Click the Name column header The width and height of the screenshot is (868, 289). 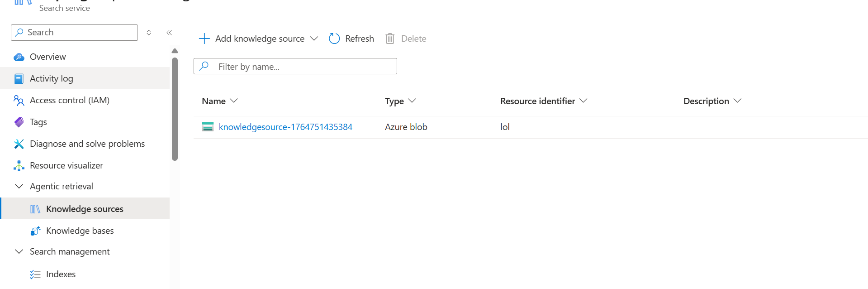click(213, 101)
